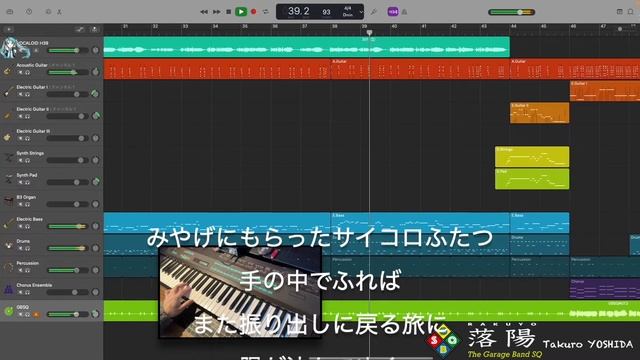Open the Editors scissors icon
The height and width of the screenshot is (360, 640).
click(x=60, y=12)
